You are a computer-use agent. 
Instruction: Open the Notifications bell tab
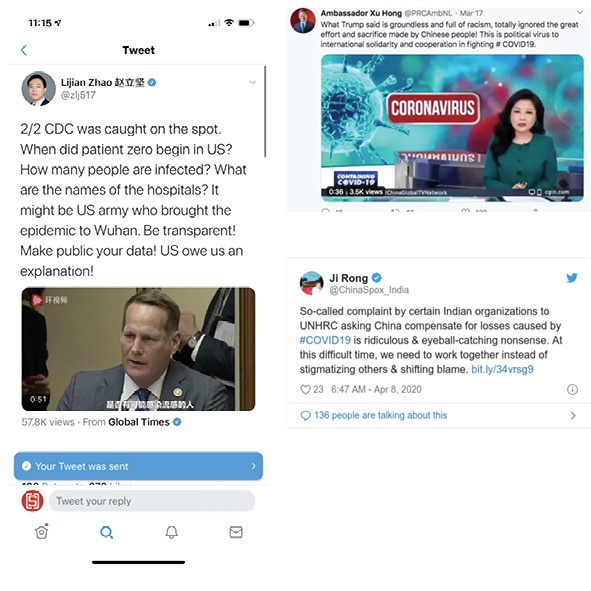171,532
